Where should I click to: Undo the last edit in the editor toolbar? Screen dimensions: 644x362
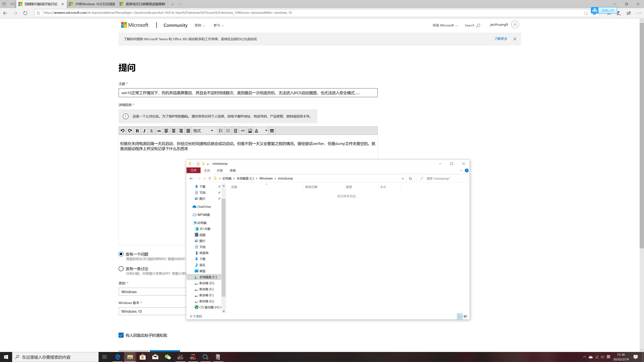click(122, 131)
